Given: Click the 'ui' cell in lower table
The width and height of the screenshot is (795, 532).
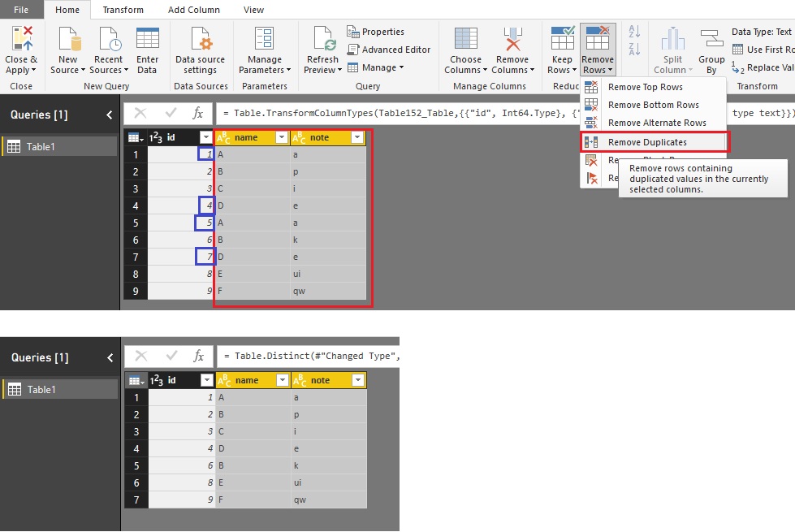Looking at the screenshot, I should click(329, 482).
